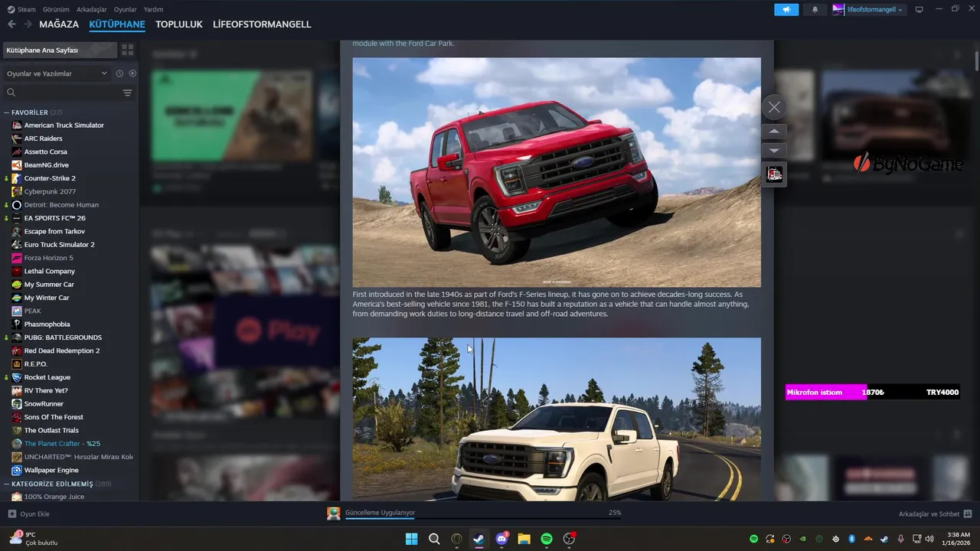Viewport: 980px width, 551px height.
Task: Open the Arkadaşlar menu
Action: click(92, 9)
